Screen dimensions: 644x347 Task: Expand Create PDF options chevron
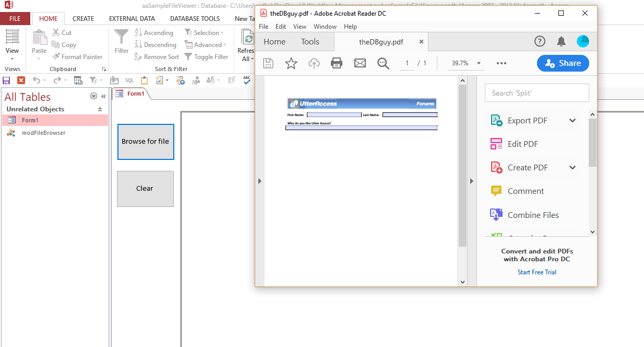pos(573,168)
